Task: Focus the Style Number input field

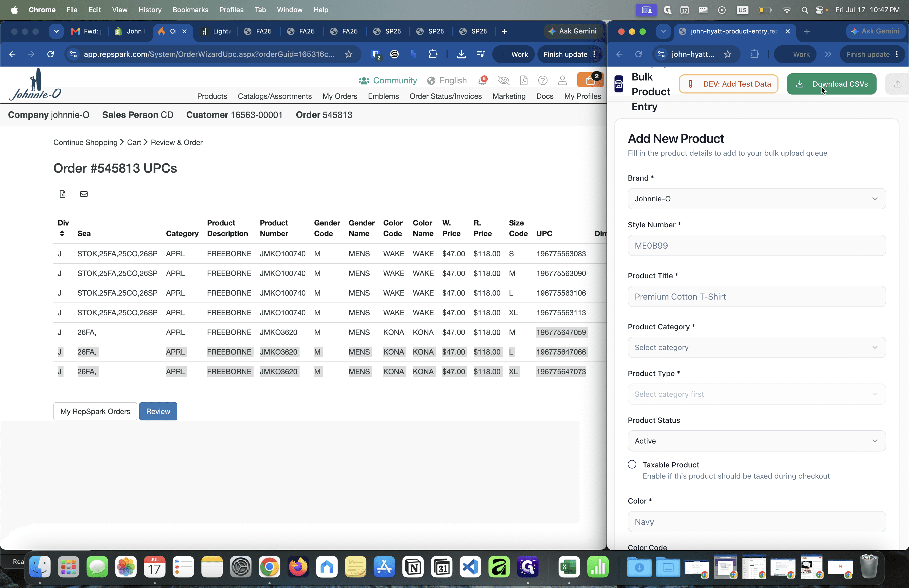Action: coord(757,245)
